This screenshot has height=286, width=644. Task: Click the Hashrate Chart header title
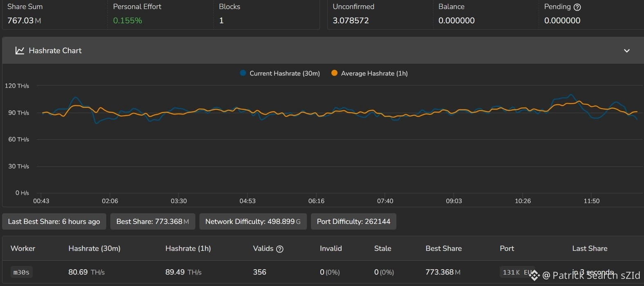pyautogui.click(x=55, y=51)
